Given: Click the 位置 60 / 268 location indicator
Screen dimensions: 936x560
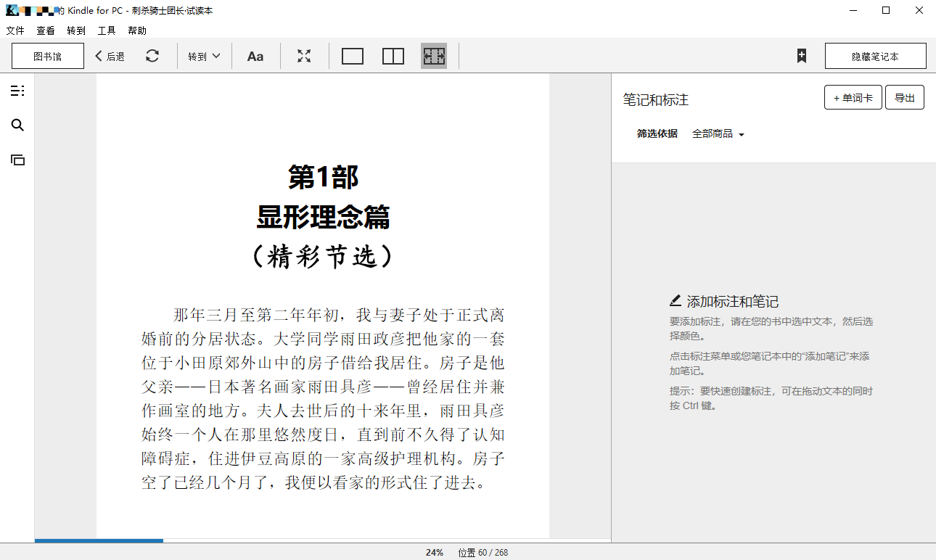Looking at the screenshot, I should (483, 553).
